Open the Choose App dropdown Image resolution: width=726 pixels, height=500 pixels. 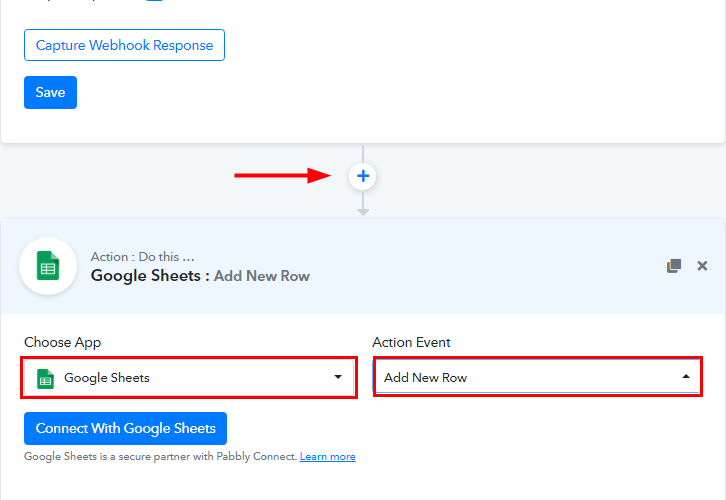(x=189, y=377)
